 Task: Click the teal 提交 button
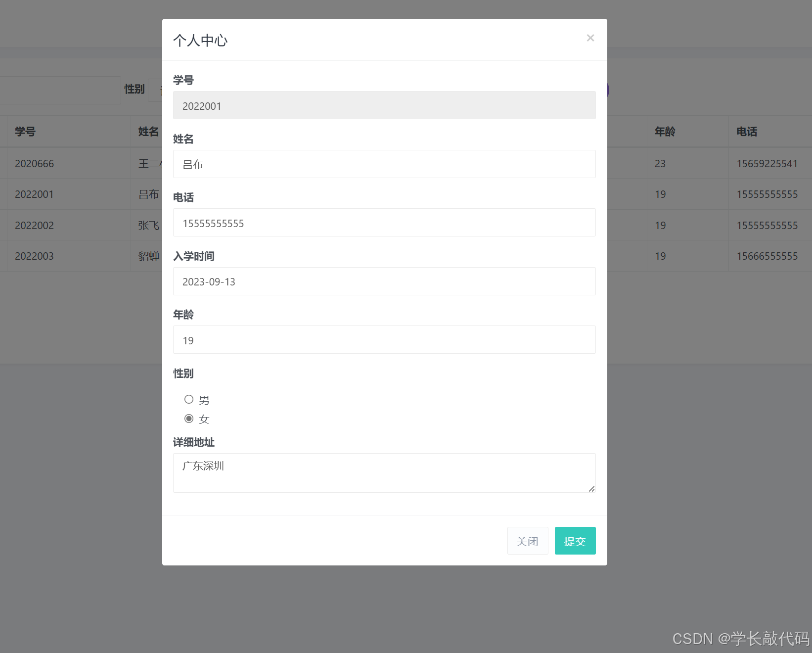[575, 541]
